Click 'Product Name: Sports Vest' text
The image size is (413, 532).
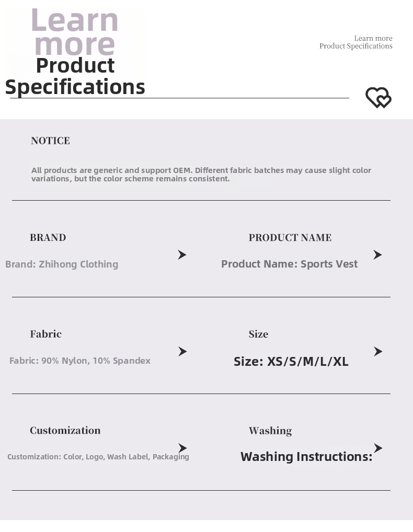point(290,264)
